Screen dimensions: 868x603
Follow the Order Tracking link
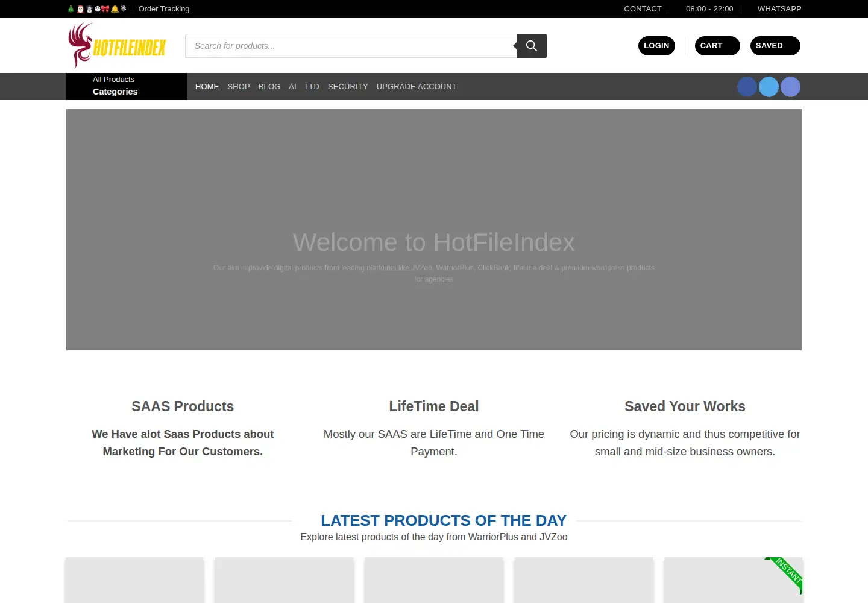[164, 9]
